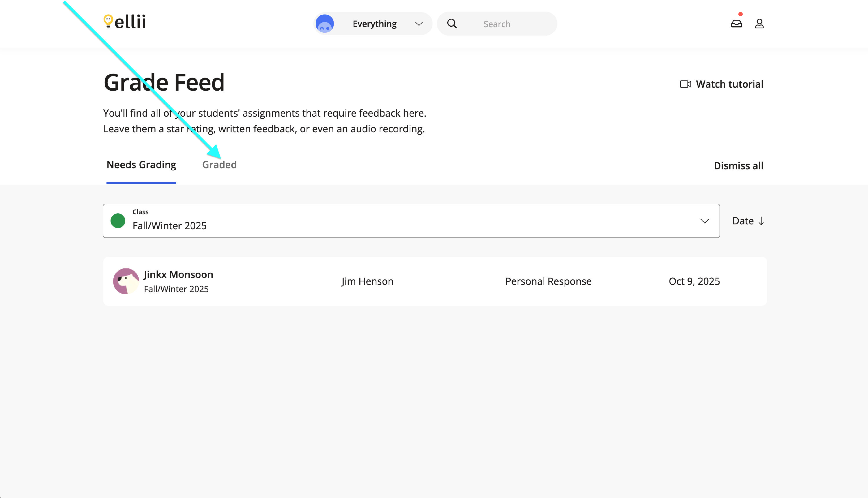
Task: Click Dismiss all
Action: tap(738, 166)
